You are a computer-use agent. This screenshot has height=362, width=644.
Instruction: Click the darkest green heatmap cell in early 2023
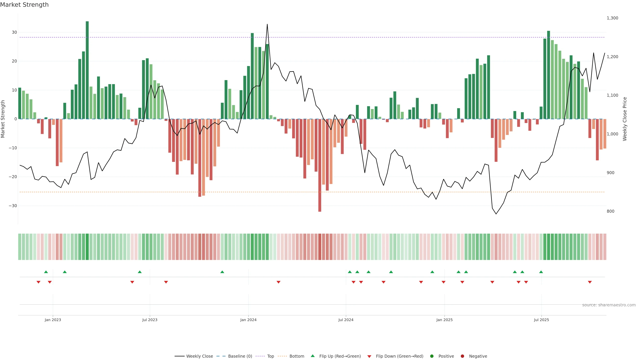(87, 247)
